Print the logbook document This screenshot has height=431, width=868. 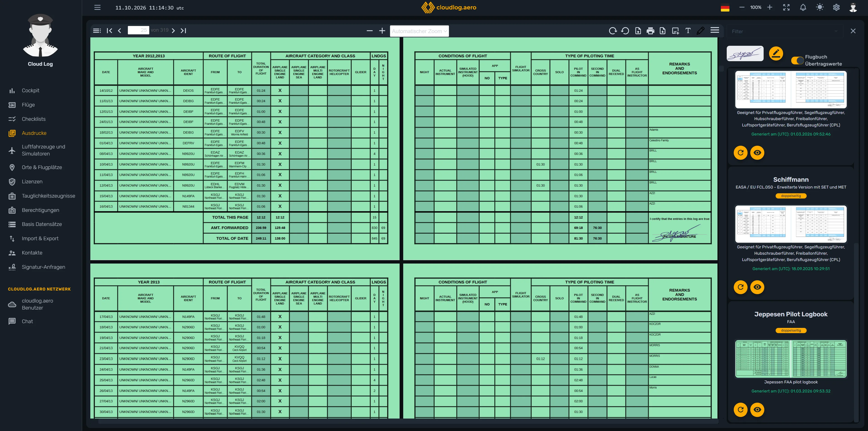pos(650,31)
